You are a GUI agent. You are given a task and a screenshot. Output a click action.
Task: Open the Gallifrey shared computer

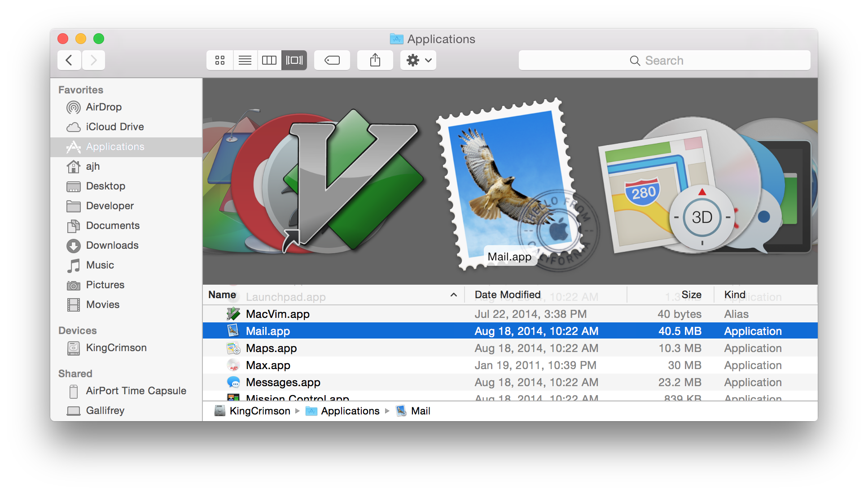pyautogui.click(x=126, y=411)
